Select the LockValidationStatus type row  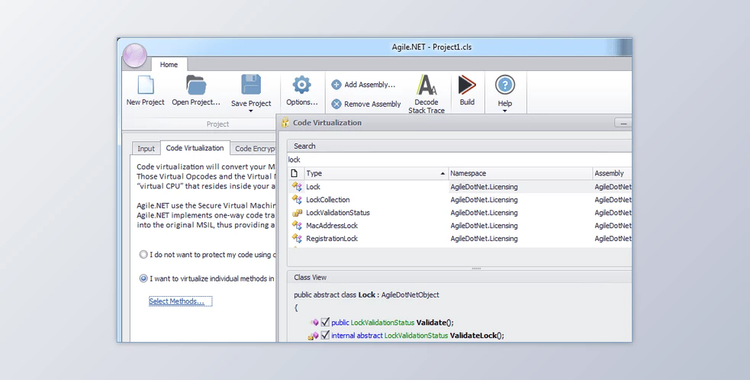coord(459,212)
